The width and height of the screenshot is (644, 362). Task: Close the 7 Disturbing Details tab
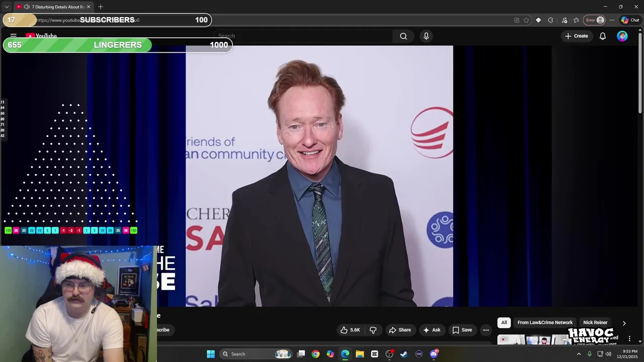(x=89, y=7)
